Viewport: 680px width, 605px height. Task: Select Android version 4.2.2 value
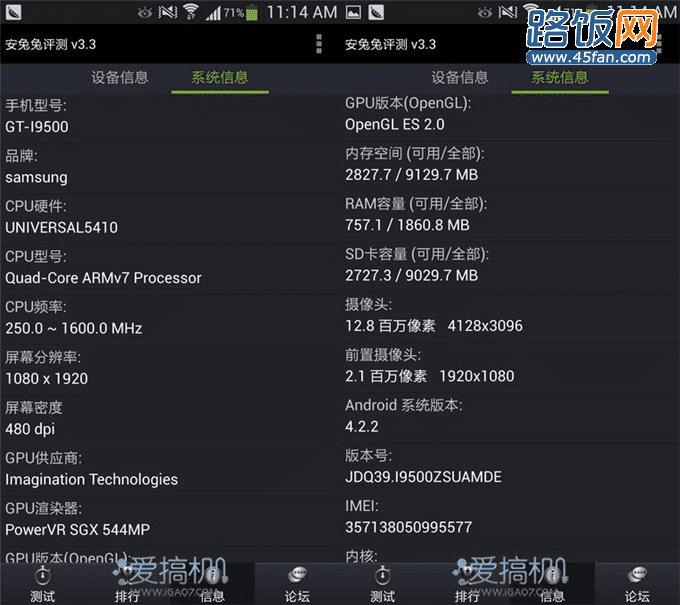[x=362, y=426]
